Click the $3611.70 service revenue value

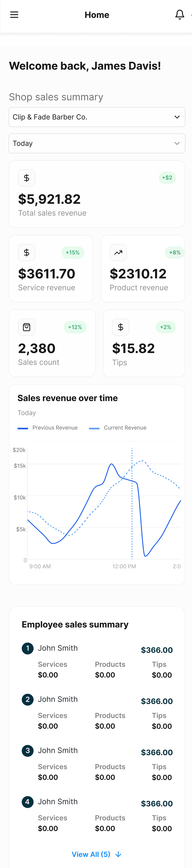pos(47,274)
